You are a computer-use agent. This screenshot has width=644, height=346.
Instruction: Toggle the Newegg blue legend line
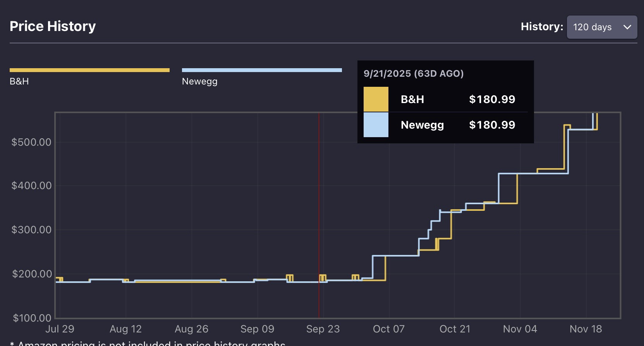point(262,70)
